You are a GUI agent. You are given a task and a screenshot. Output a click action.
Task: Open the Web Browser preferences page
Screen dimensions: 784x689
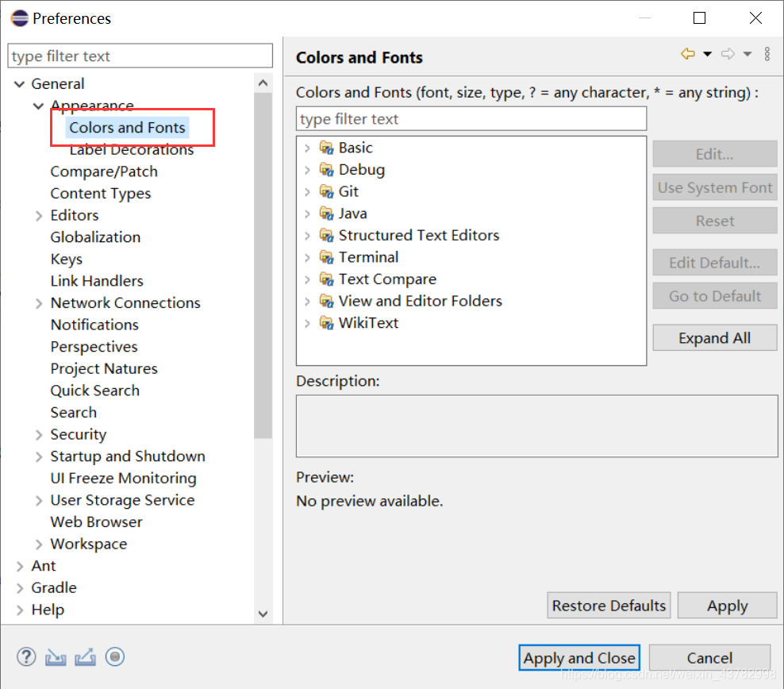click(97, 522)
